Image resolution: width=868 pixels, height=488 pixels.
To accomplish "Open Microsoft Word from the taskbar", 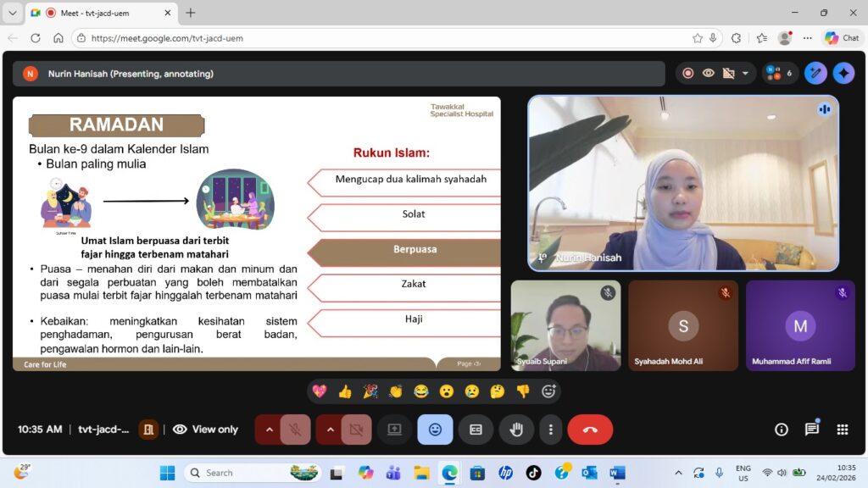I will click(x=616, y=473).
